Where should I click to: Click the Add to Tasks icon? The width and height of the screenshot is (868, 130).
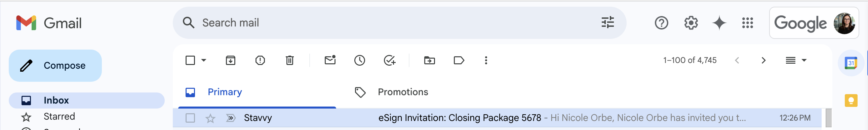390,60
